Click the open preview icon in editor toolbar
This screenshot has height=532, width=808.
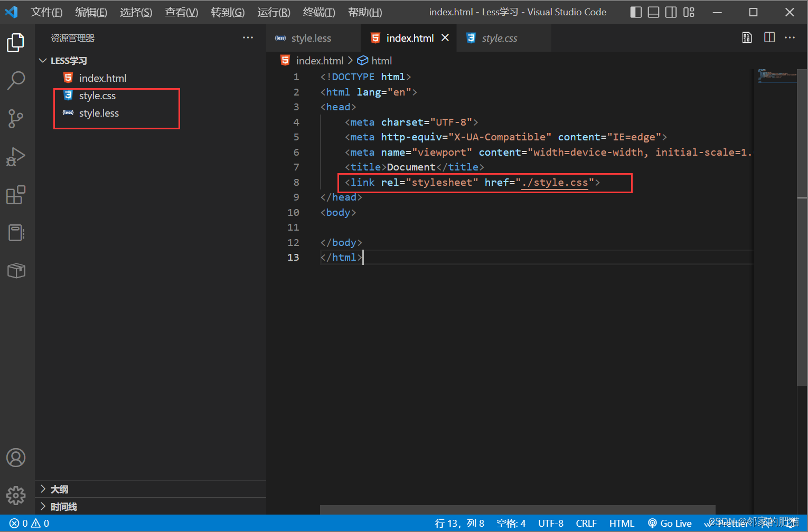point(747,37)
